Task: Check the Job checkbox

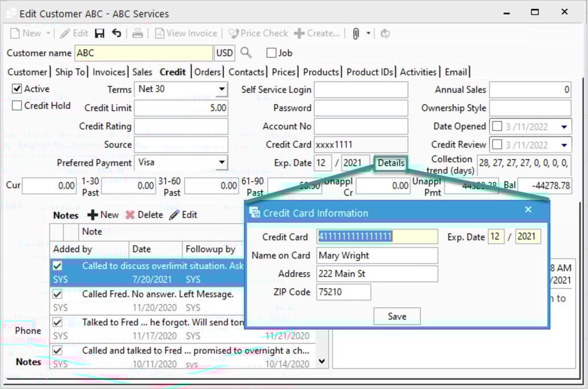Action: [271, 52]
